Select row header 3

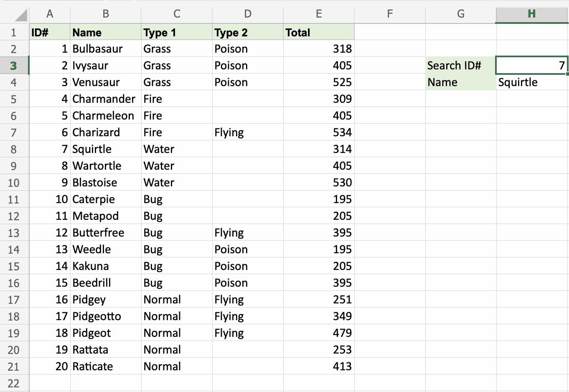(x=15, y=65)
